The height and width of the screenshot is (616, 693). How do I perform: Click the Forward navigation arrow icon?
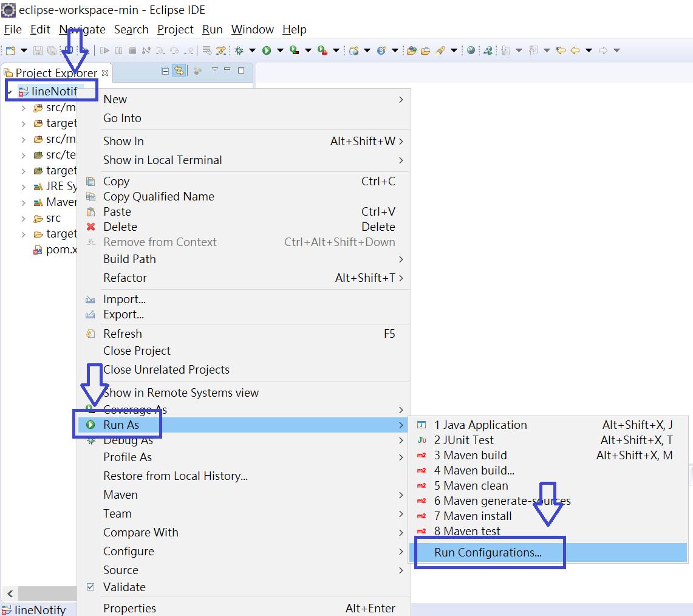click(x=603, y=50)
